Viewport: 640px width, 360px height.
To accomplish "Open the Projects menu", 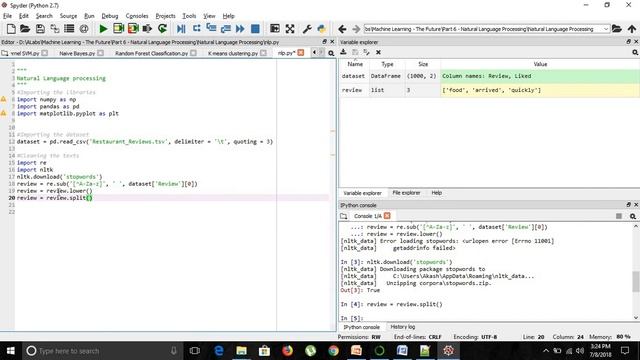I will click(x=165, y=16).
